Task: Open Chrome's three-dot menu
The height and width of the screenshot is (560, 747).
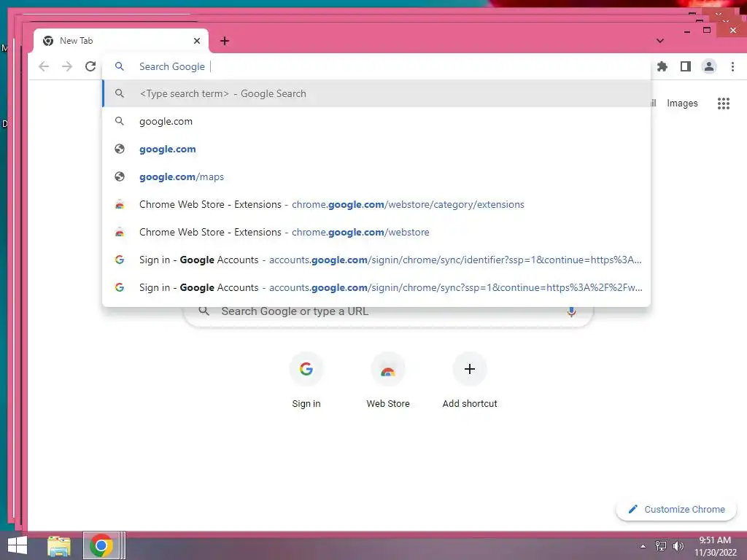Action: (732, 66)
